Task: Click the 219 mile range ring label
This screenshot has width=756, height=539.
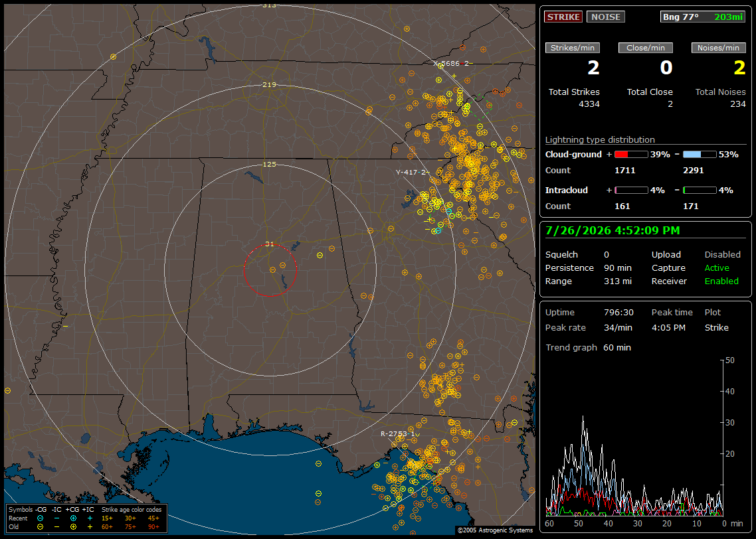Action: point(270,85)
